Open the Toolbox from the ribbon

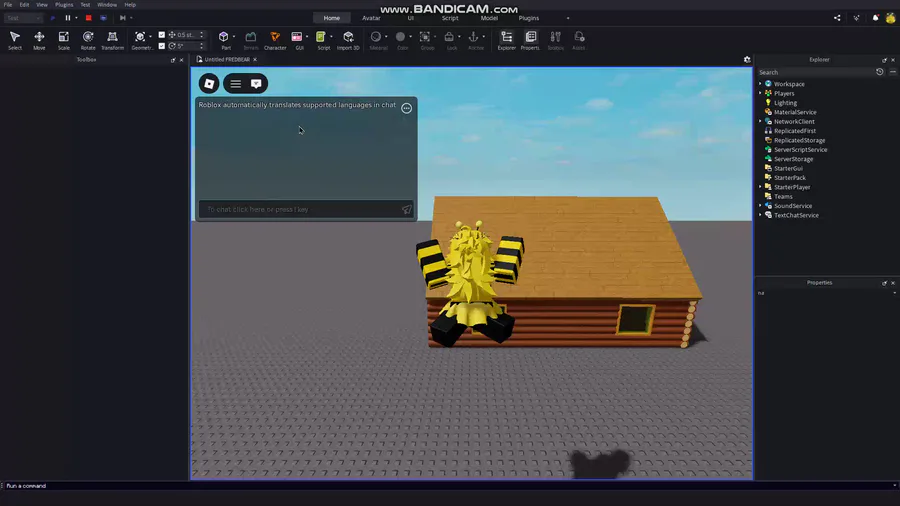click(555, 40)
